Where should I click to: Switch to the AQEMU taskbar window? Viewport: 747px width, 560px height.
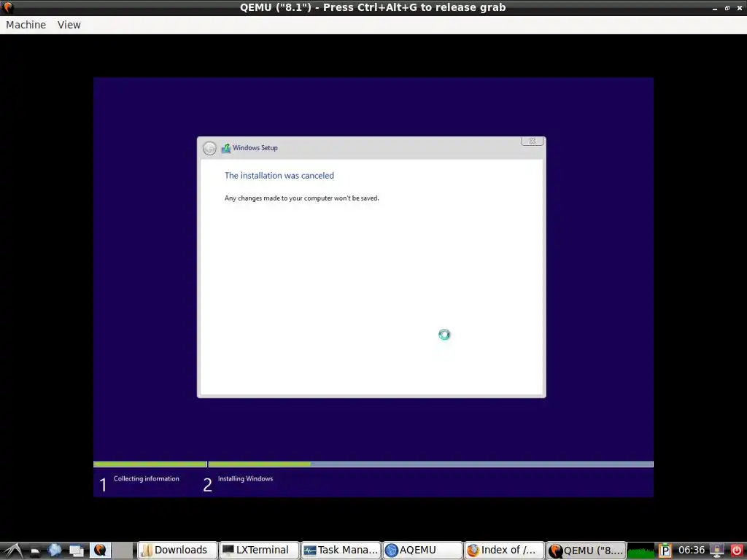[x=423, y=550]
